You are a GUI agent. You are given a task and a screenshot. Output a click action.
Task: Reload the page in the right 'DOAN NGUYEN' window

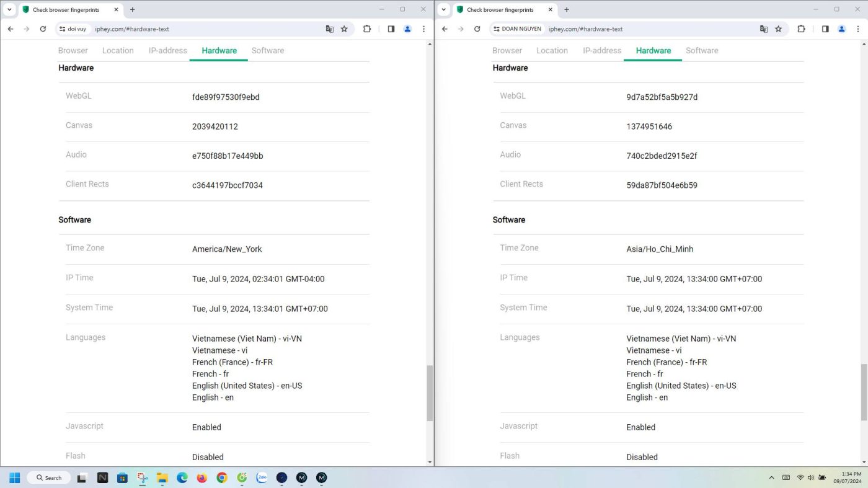(x=477, y=29)
